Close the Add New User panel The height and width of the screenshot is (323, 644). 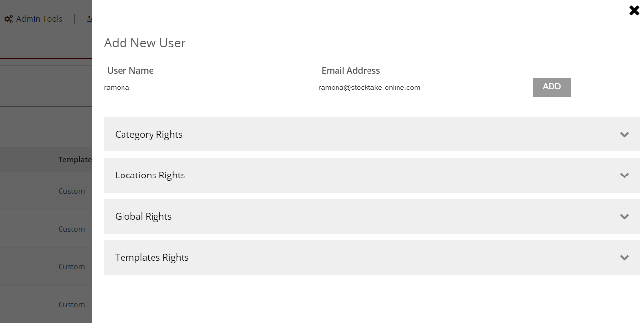coord(634,10)
